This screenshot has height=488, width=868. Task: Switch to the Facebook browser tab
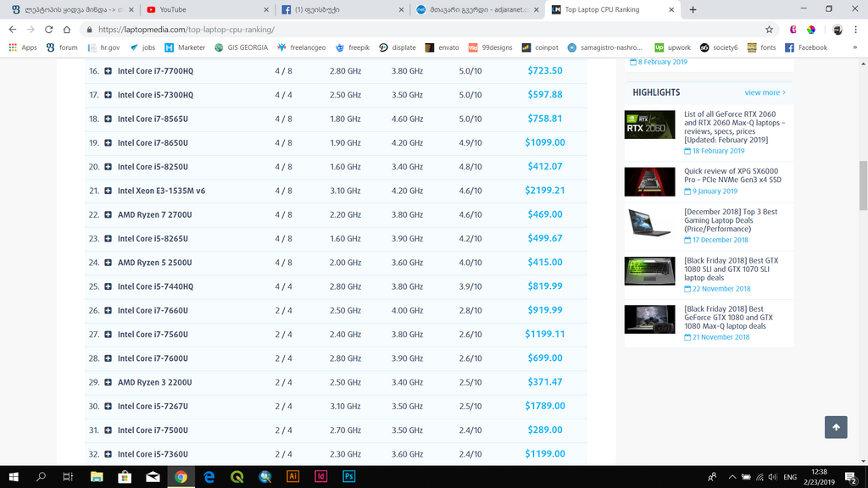point(342,9)
